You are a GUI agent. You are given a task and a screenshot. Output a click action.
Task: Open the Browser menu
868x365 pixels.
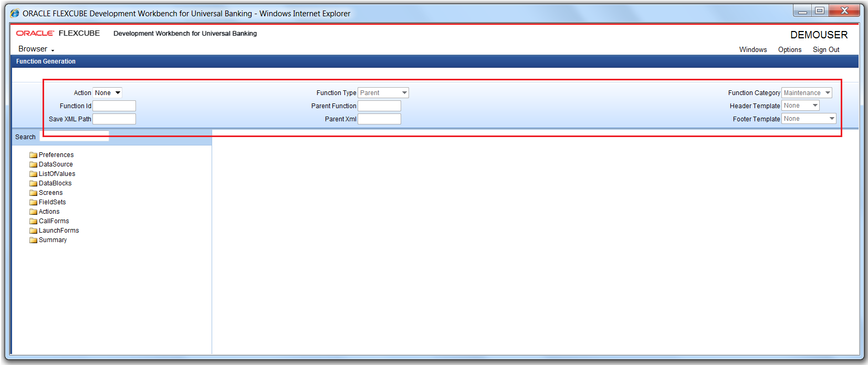36,49
